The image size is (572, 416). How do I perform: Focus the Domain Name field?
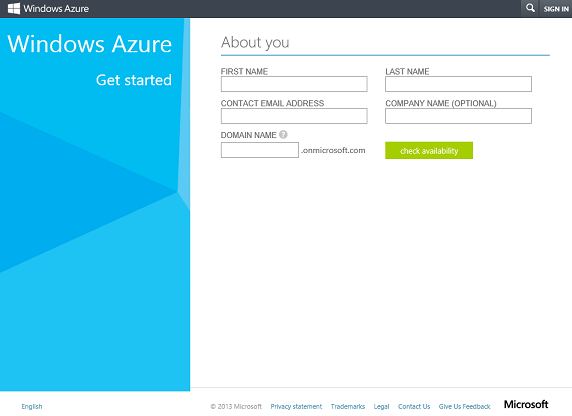[260, 150]
